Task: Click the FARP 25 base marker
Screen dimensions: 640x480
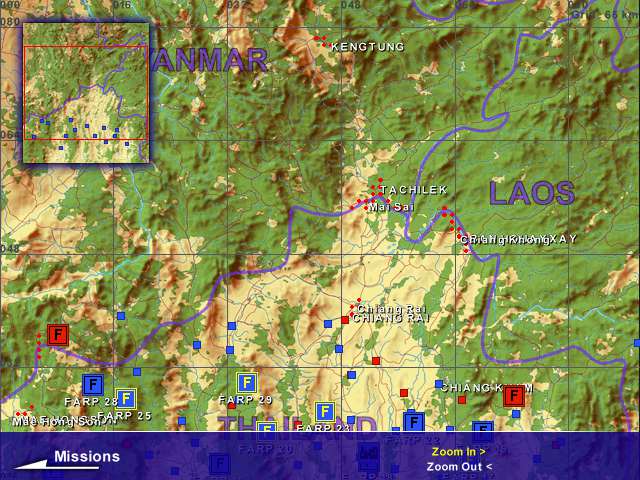Action: click(x=125, y=399)
